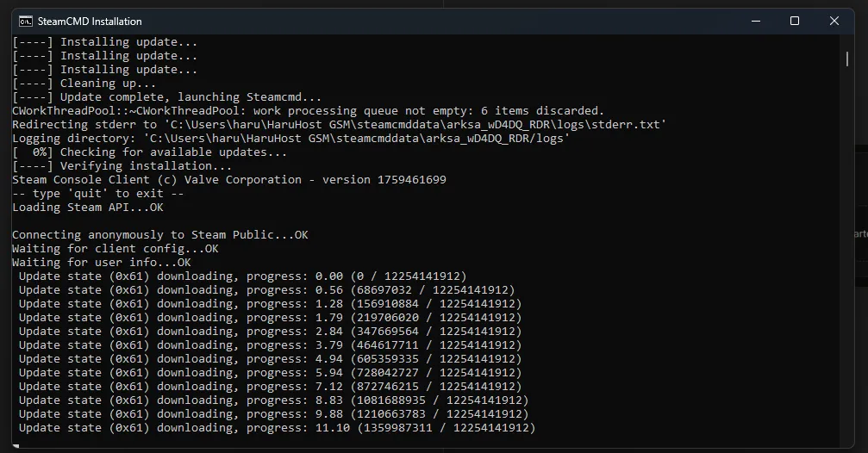Viewport: 868px width, 453px height.
Task: Click the 'Logging directory:' line
Action: click(291, 139)
